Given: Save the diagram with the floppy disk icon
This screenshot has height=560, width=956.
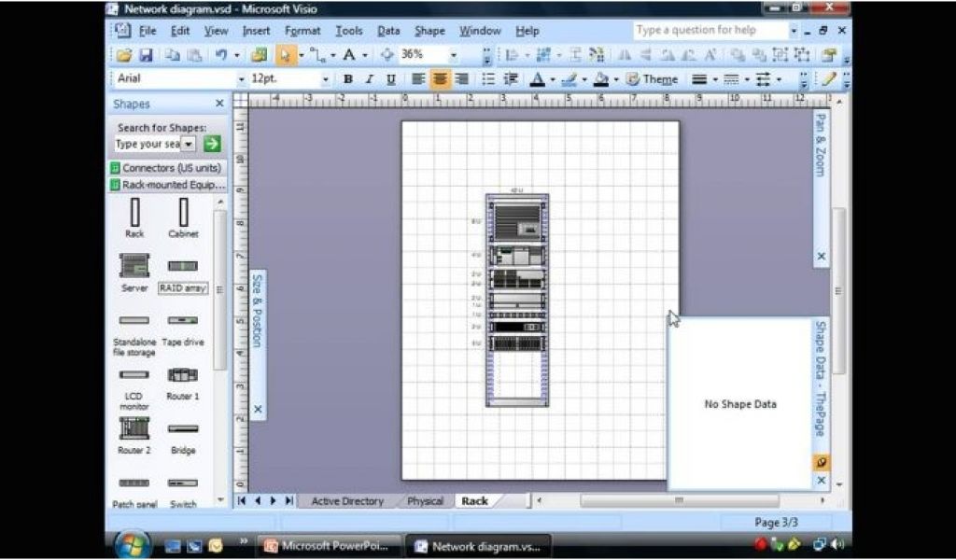Looking at the screenshot, I should coord(145,55).
